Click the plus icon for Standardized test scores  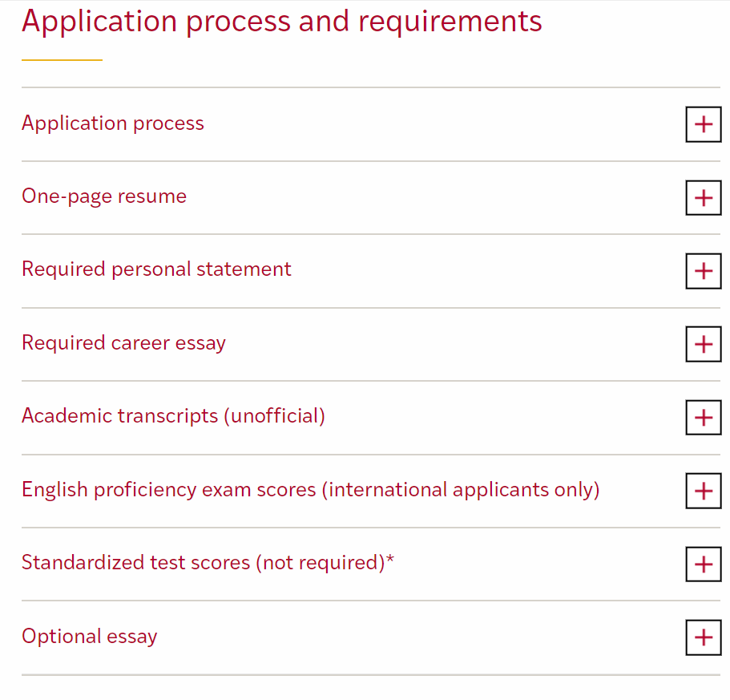tap(703, 564)
